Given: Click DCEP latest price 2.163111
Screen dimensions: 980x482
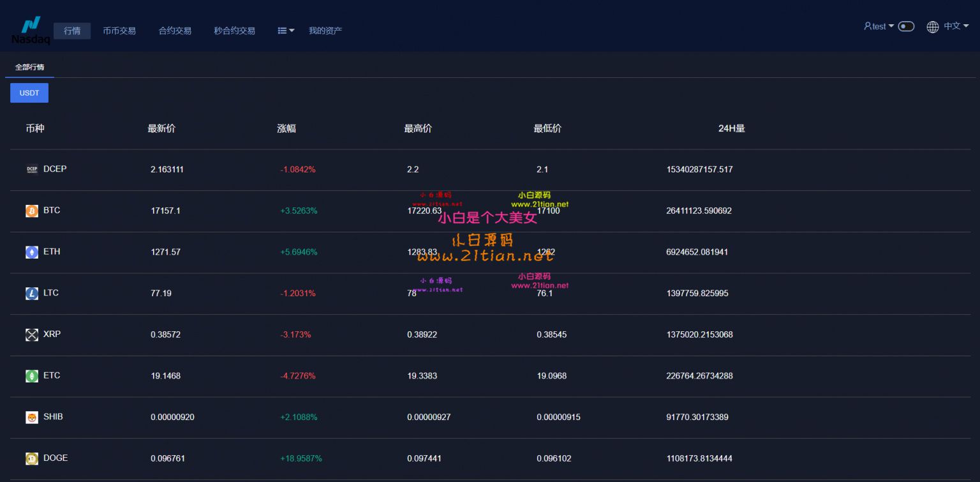Looking at the screenshot, I should pyautogui.click(x=167, y=170).
